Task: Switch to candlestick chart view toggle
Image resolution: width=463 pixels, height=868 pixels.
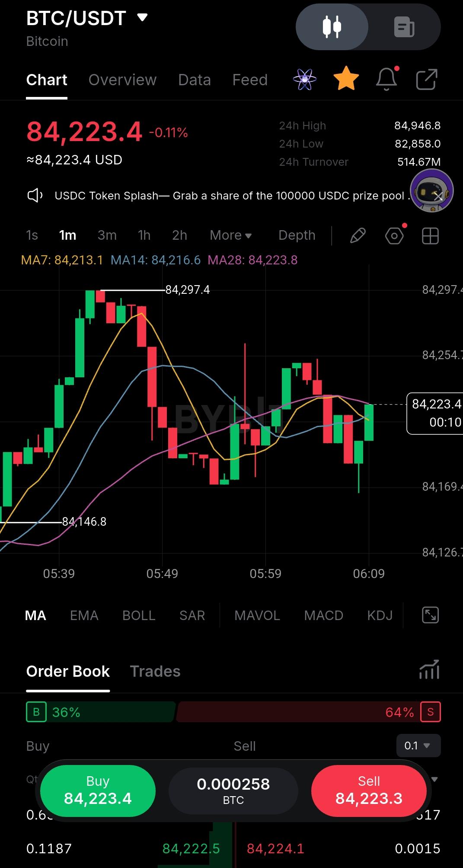Action: [332, 27]
